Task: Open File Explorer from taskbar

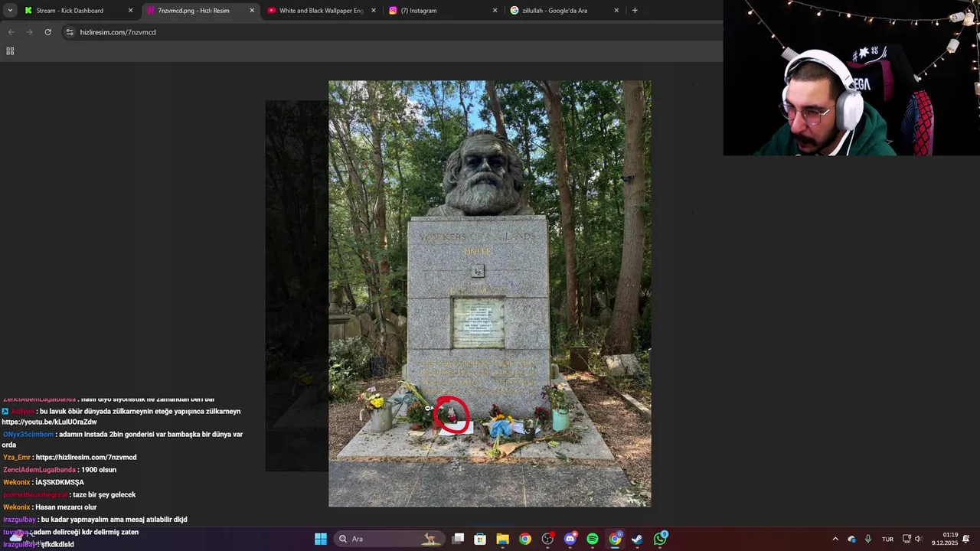Action: tap(502, 539)
